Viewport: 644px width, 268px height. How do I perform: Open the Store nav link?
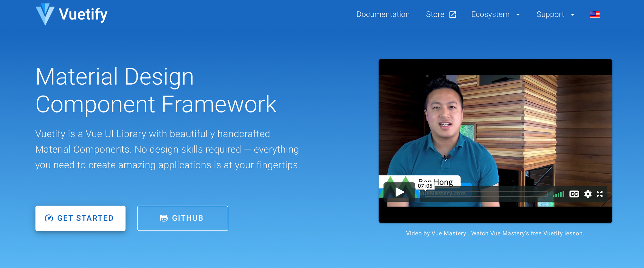(435, 14)
